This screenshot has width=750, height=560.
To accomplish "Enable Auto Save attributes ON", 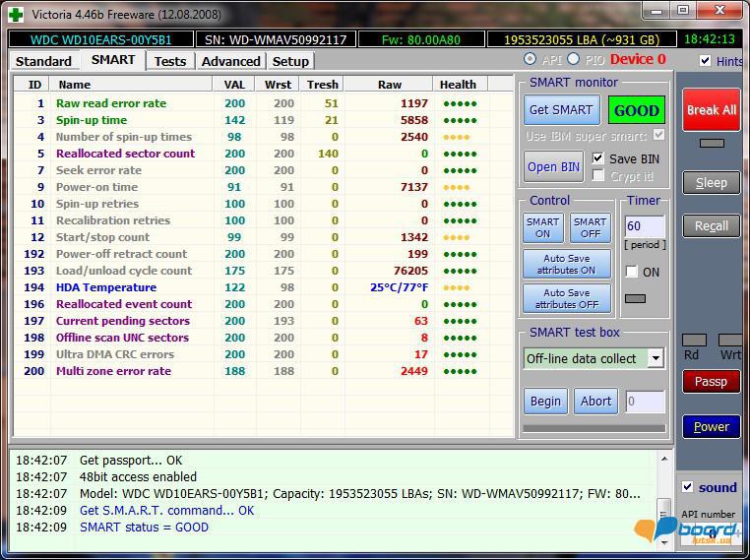I will pos(566,264).
